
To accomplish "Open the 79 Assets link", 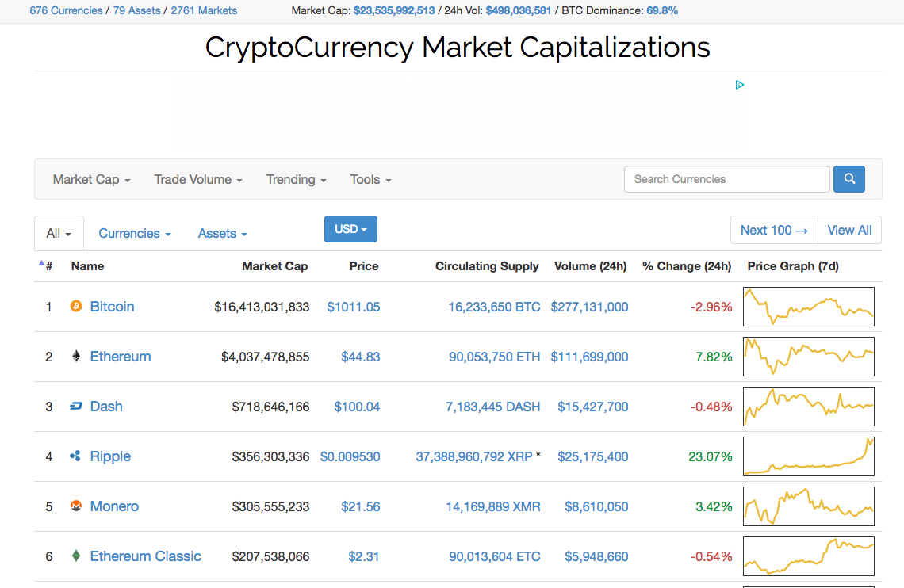I will pos(136,10).
